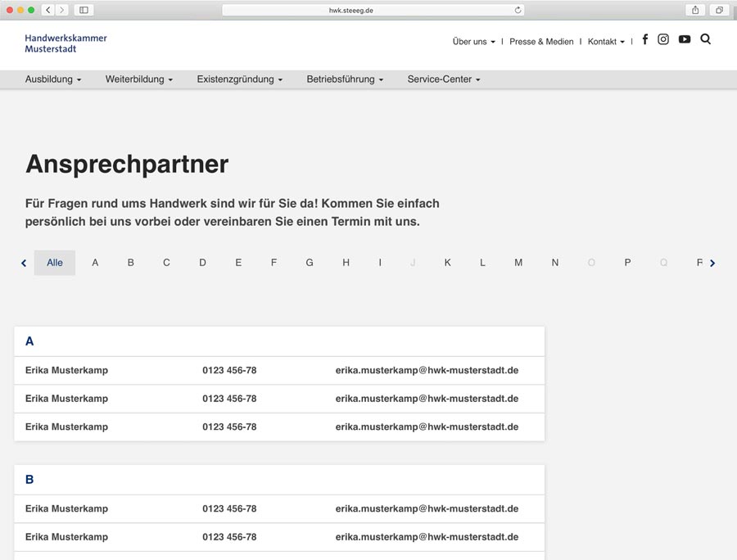
Task: Expand the Ausbildung dropdown menu
Action: point(53,79)
